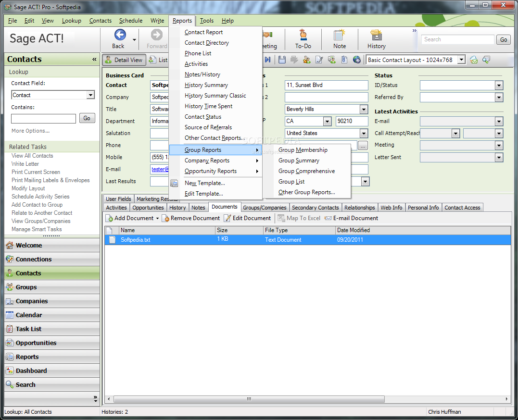The width and height of the screenshot is (518, 420).
Task: Click the Edit Document button
Action: pyautogui.click(x=247, y=218)
